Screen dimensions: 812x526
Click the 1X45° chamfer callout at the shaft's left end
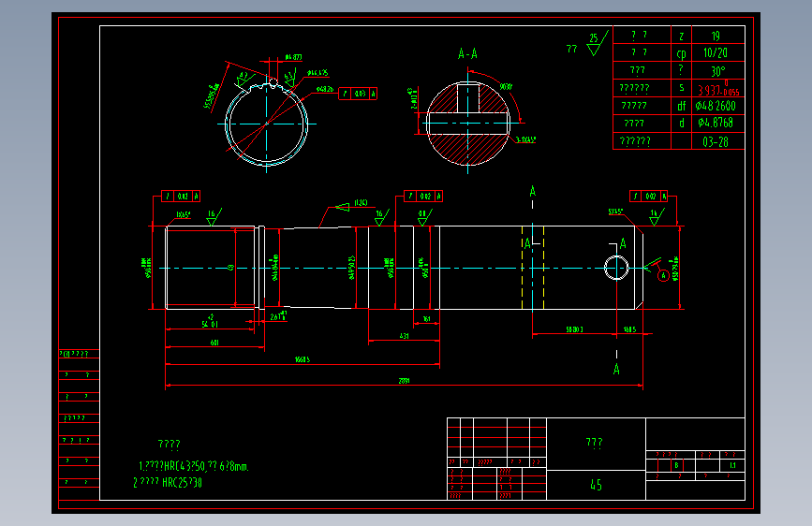[183, 214]
